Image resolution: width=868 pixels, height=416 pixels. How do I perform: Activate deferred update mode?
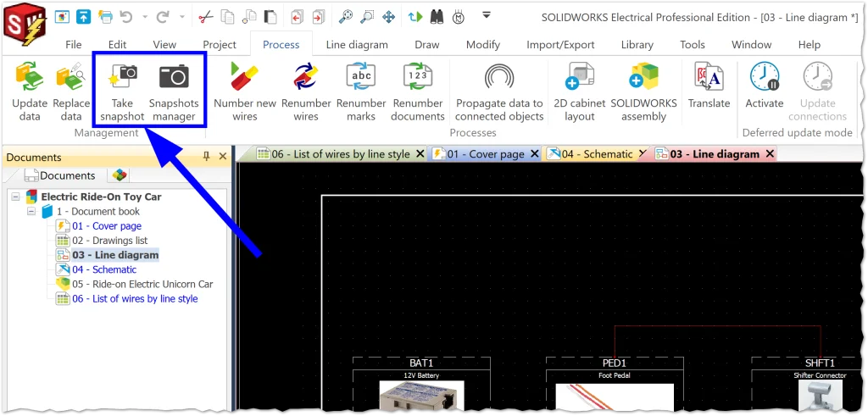tap(764, 78)
